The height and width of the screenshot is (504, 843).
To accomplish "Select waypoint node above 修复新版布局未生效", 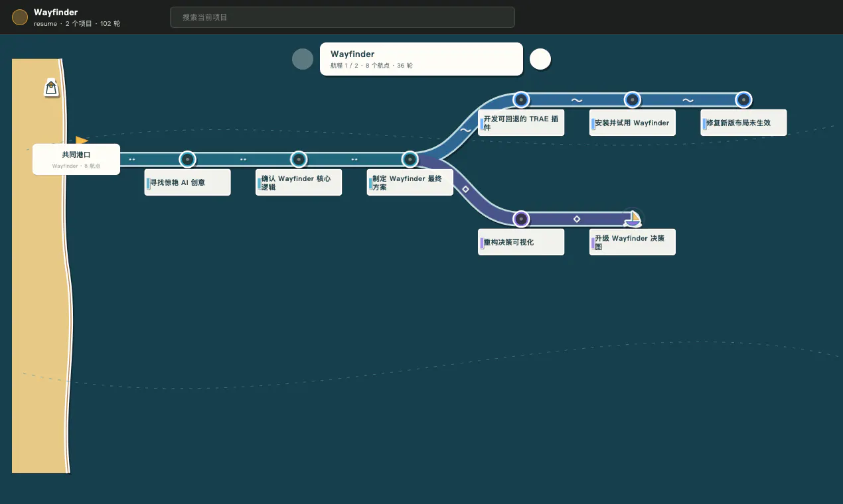I will click(744, 100).
